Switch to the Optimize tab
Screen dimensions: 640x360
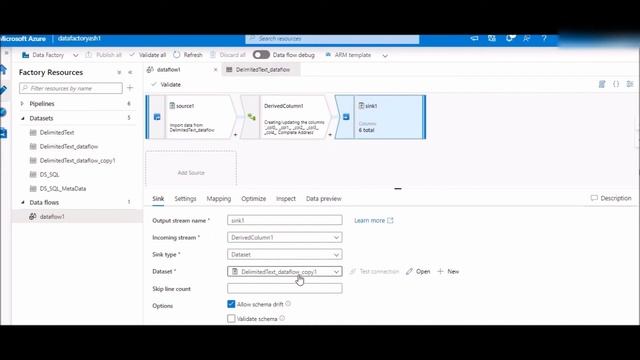[253, 199]
